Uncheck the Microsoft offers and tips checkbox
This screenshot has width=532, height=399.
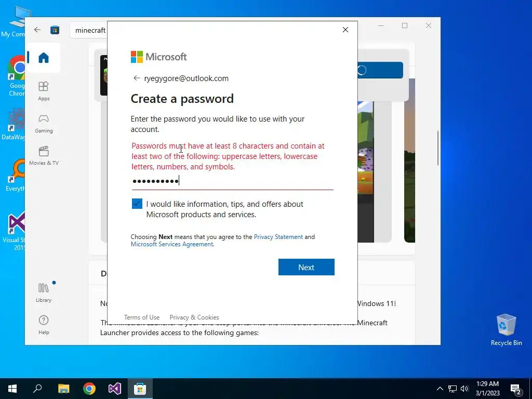137,204
